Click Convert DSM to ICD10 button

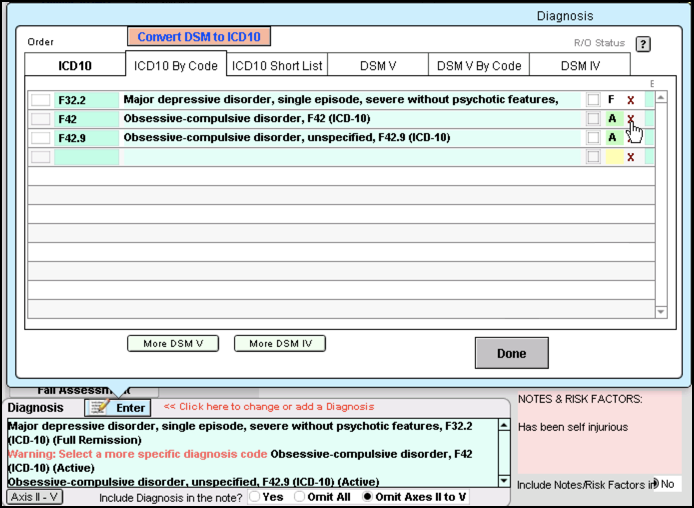[198, 37]
